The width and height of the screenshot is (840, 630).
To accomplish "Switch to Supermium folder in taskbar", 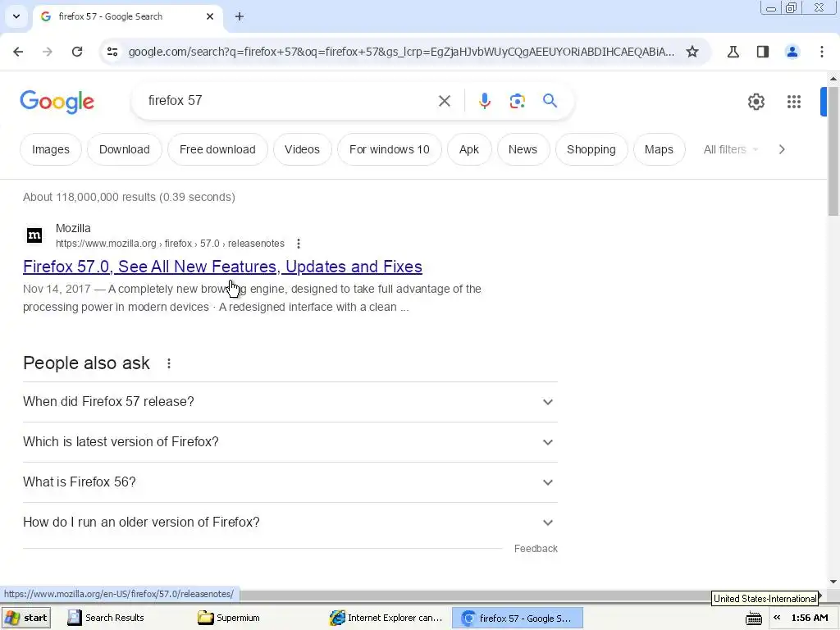I will coord(229,618).
